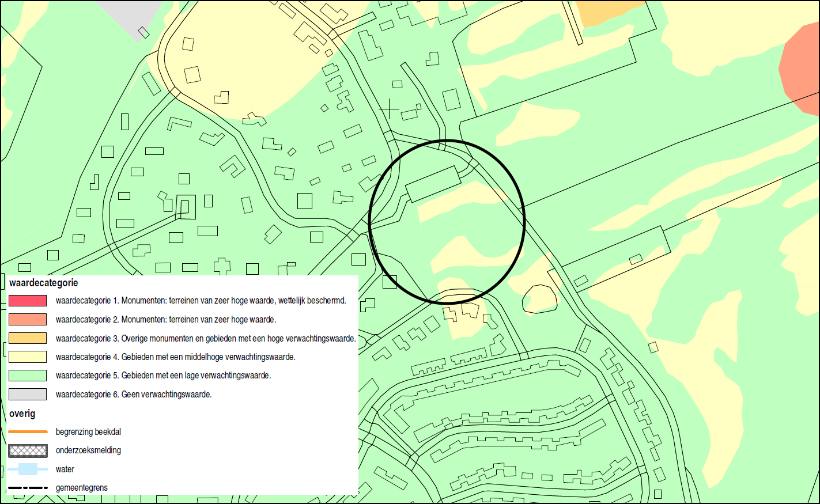Click the gemeentegrens dash-dot line symbol

click(x=27, y=488)
